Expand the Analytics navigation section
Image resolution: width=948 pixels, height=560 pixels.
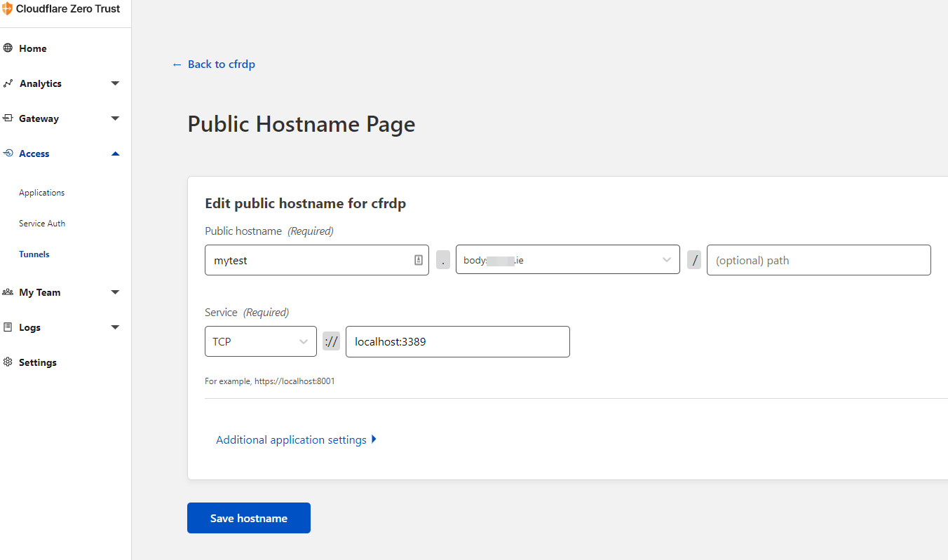[114, 83]
